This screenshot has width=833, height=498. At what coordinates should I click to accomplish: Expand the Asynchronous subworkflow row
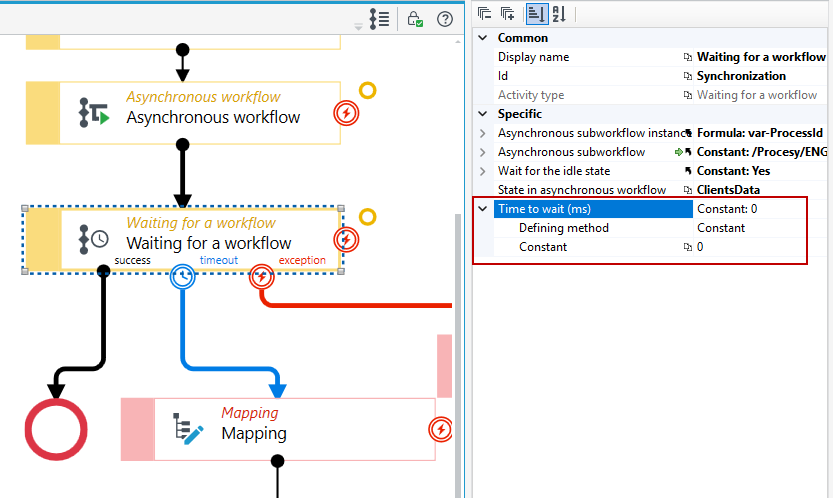[x=483, y=152]
